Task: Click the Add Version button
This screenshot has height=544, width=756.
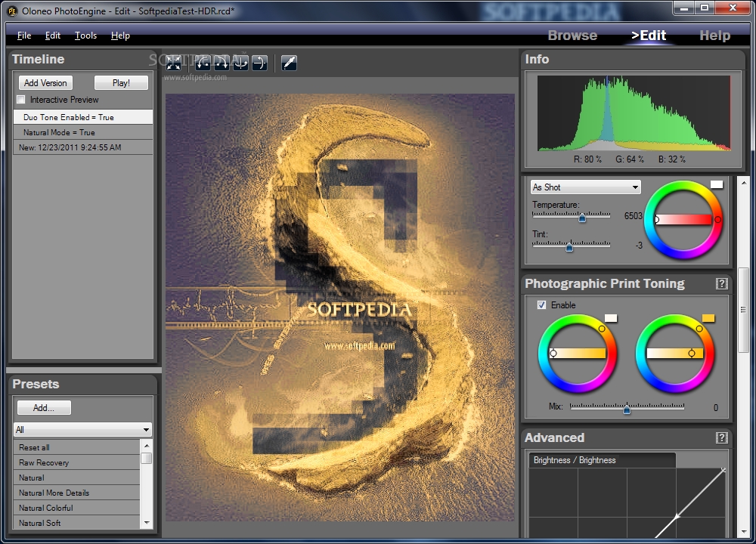Action: (45, 83)
